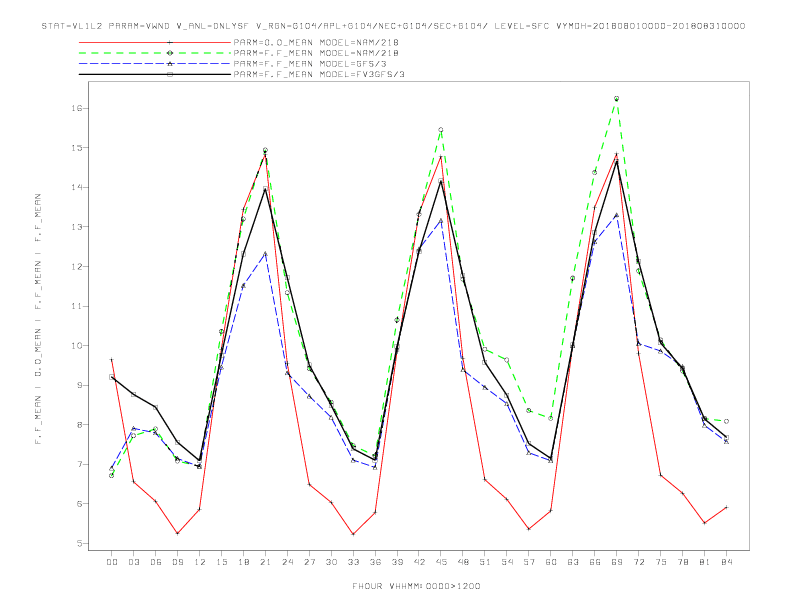This screenshot has height=612, width=792.
Task: Click x-axis tick label 69
Action: [x=616, y=562]
